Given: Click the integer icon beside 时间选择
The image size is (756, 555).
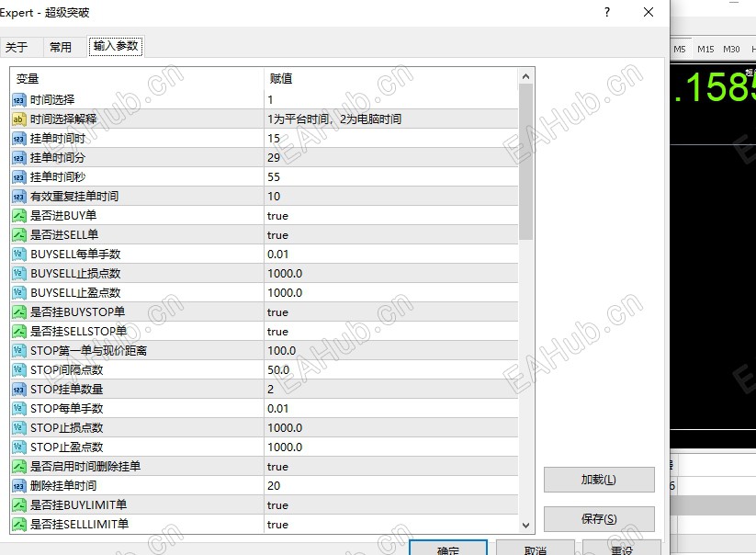Looking at the screenshot, I should pyautogui.click(x=18, y=100).
